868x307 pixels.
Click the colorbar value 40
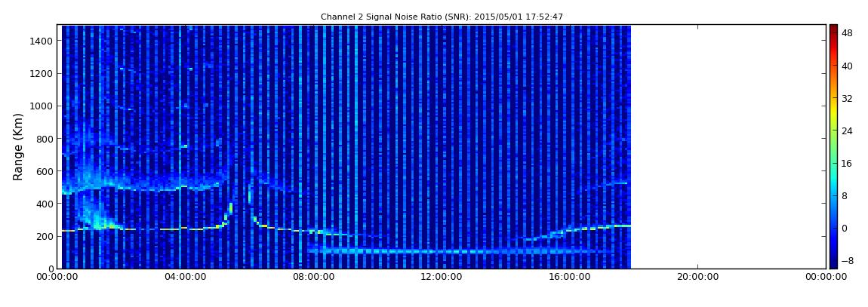tap(847, 66)
